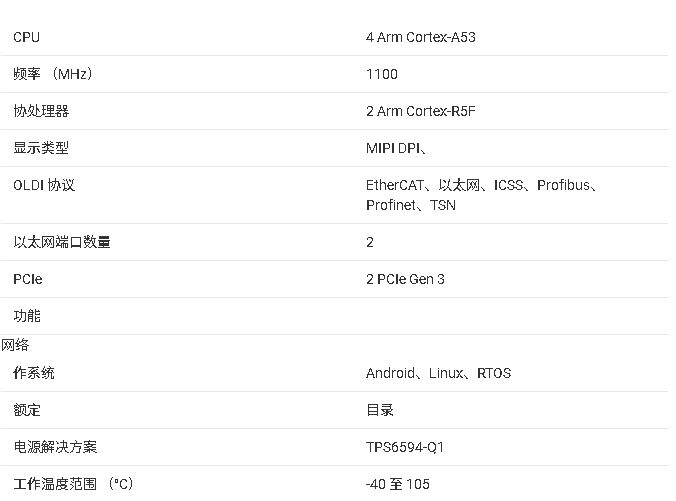Select the "2 PCIe Gen 3" value
The height and width of the screenshot is (501, 676).
coord(405,279)
